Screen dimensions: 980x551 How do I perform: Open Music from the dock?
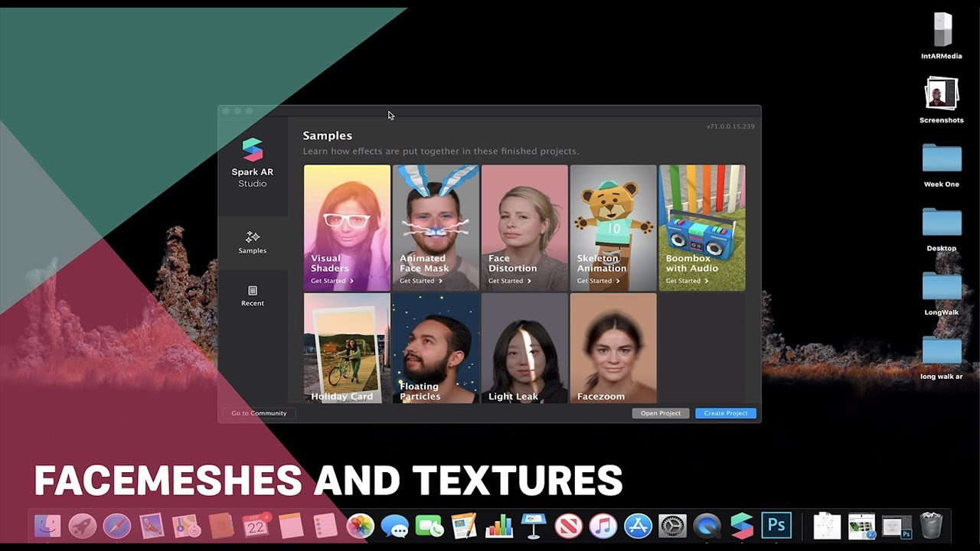point(603,526)
